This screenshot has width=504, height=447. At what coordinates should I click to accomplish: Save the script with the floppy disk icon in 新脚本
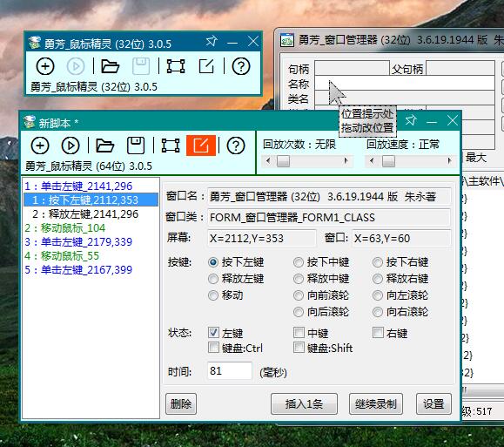pos(136,146)
